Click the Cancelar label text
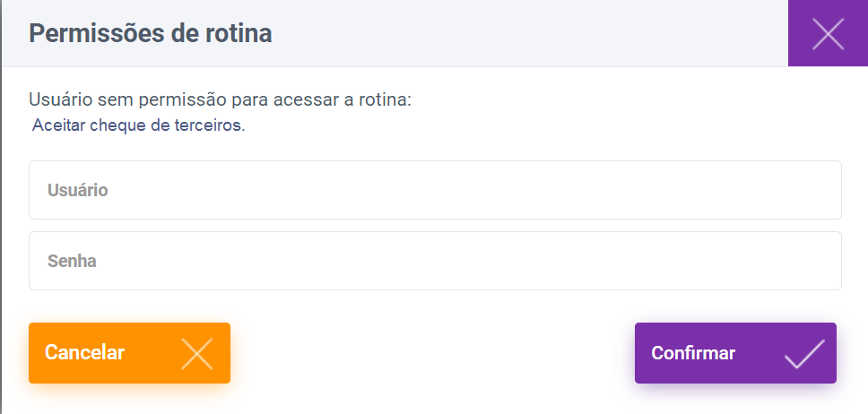Screen dimensions: 868x414 [84, 353]
